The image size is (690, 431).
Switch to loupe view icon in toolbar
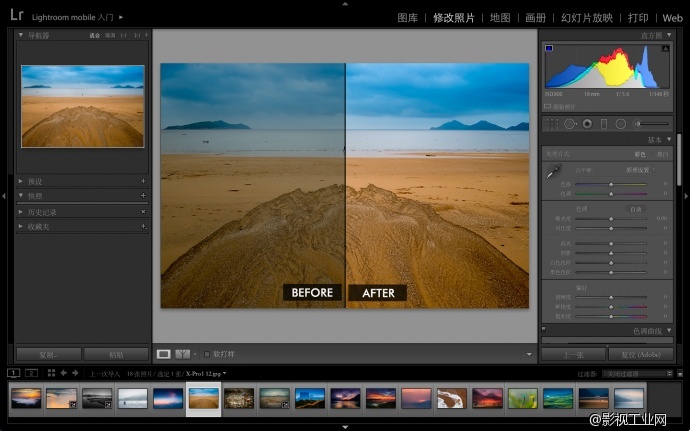tap(163, 354)
